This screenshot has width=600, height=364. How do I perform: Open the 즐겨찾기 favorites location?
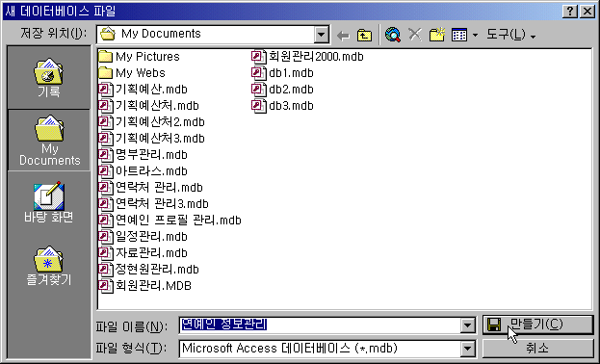(x=49, y=265)
